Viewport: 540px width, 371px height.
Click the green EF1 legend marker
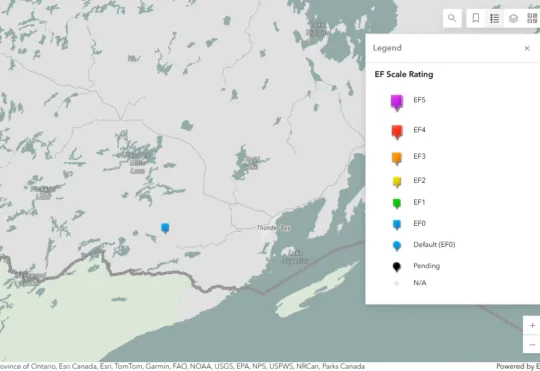(397, 203)
